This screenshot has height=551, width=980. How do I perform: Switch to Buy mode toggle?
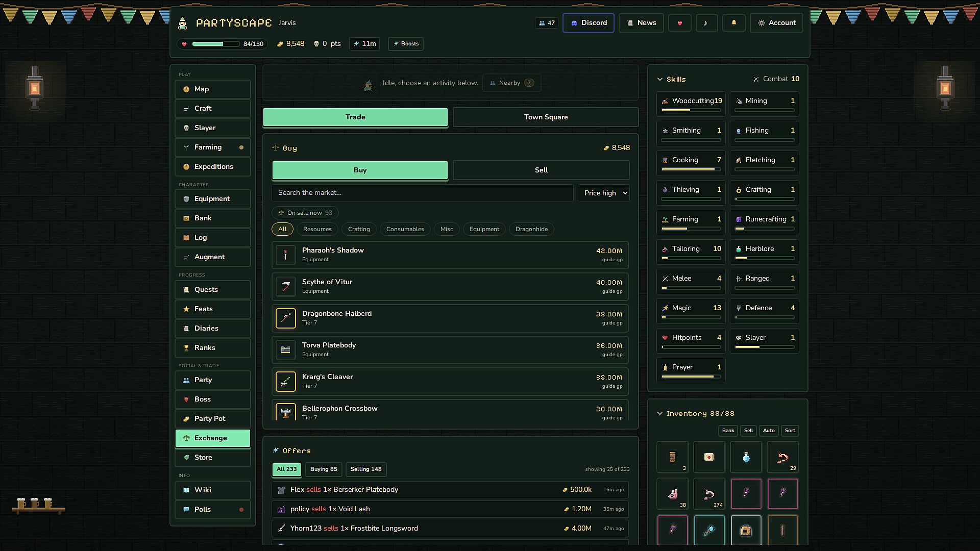(360, 170)
